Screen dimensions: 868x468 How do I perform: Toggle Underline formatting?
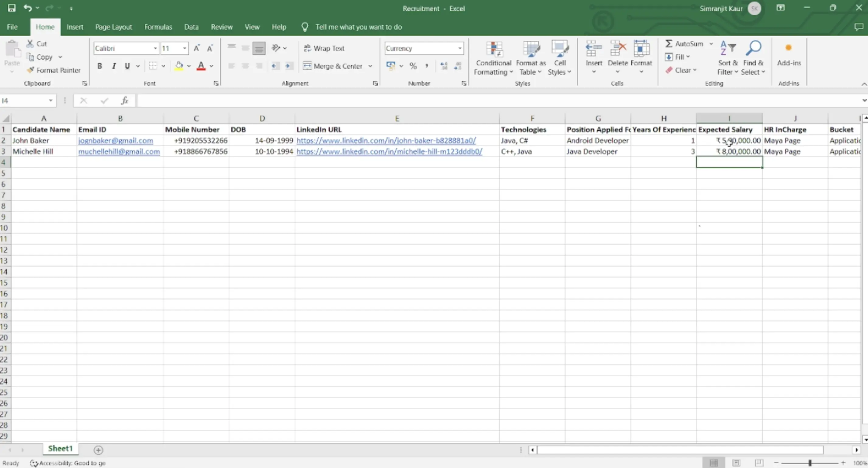[127, 66]
